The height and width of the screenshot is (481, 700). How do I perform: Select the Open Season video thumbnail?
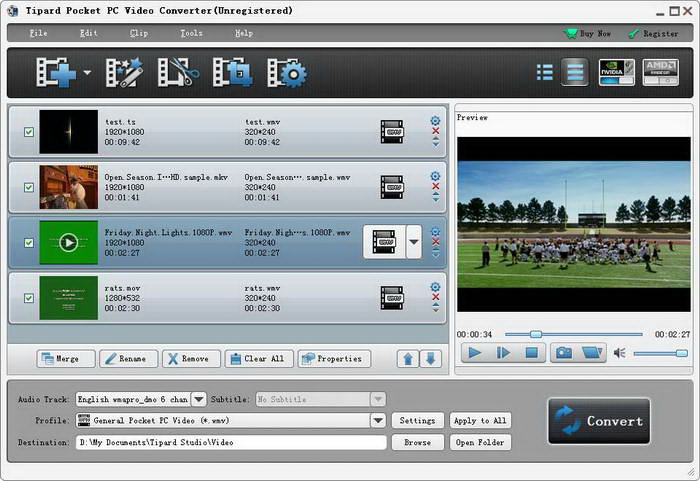(x=68, y=187)
